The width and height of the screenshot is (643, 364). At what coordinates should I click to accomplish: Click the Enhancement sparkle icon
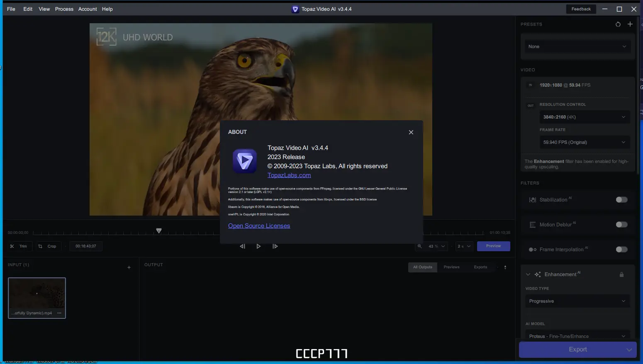click(x=538, y=274)
